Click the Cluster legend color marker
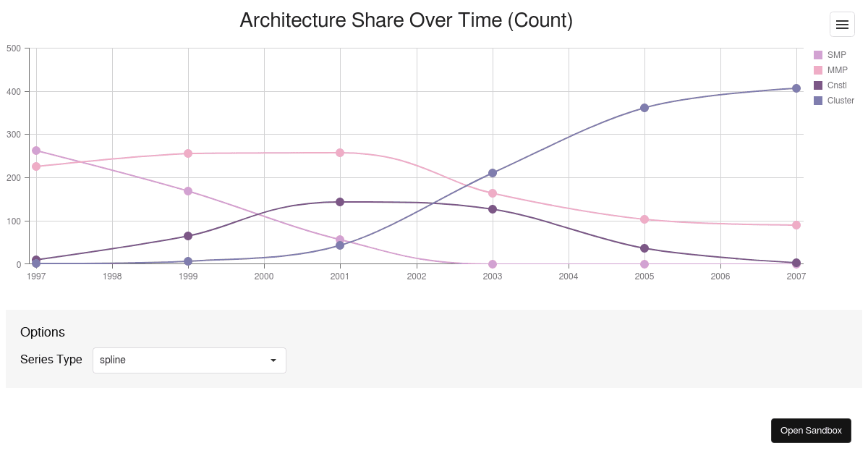The image size is (868, 456). [818, 101]
